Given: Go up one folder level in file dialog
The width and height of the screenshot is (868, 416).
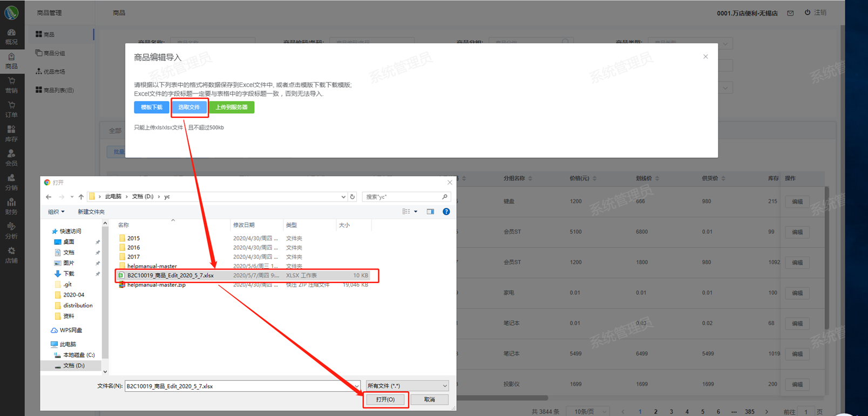Looking at the screenshot, I should pos(81,197).
